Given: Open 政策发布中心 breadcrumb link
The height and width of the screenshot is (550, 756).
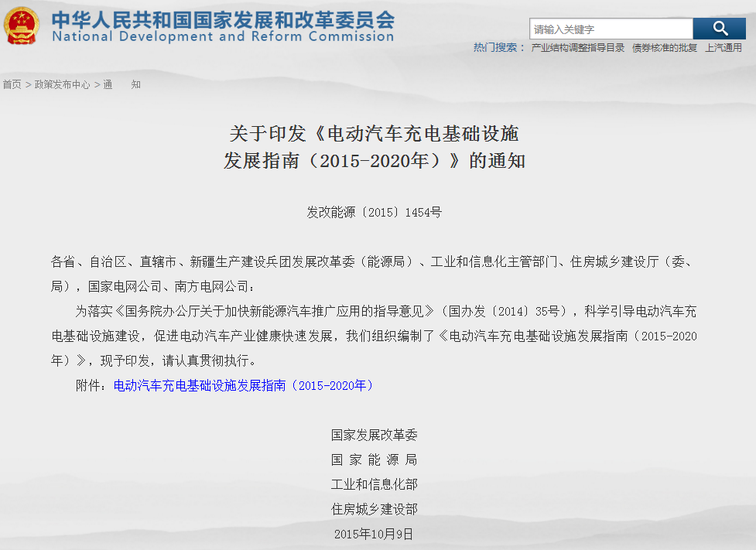Looking at the screenshot, I should [x=62, y=84].
